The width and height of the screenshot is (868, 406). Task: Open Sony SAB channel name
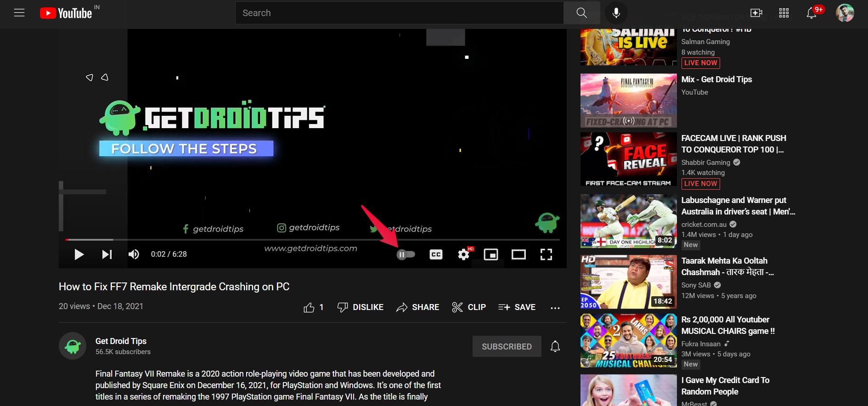click(x=696, y=285)
